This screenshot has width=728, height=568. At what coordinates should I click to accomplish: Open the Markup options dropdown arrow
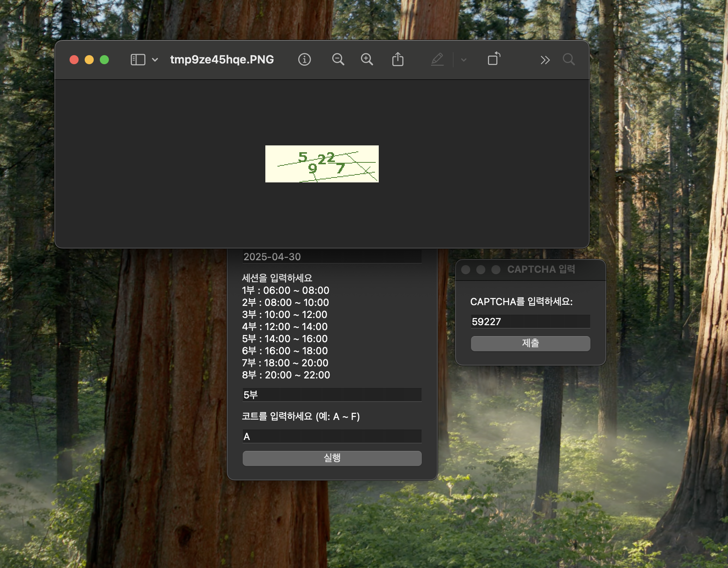click(464, 60)
